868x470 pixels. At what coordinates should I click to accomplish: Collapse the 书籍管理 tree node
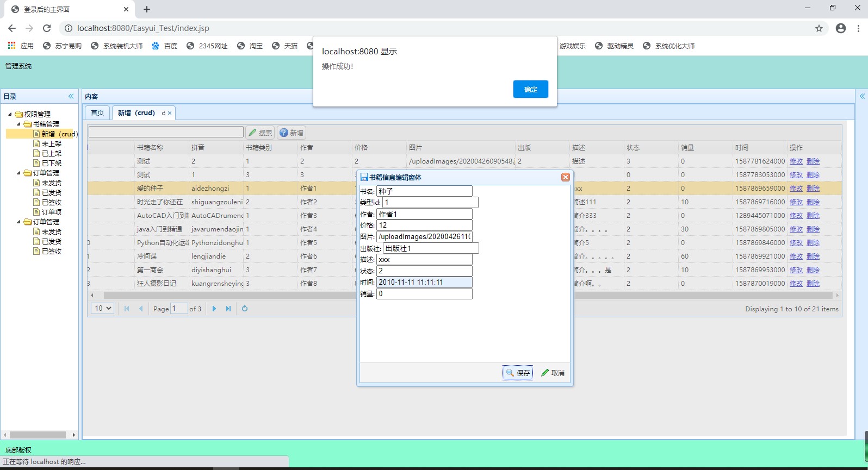click(18, 124)
